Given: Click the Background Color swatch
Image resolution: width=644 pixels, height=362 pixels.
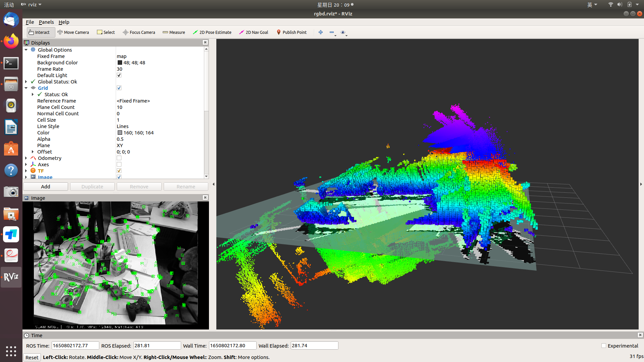Looking at the screenshot, I should (120, 63).
